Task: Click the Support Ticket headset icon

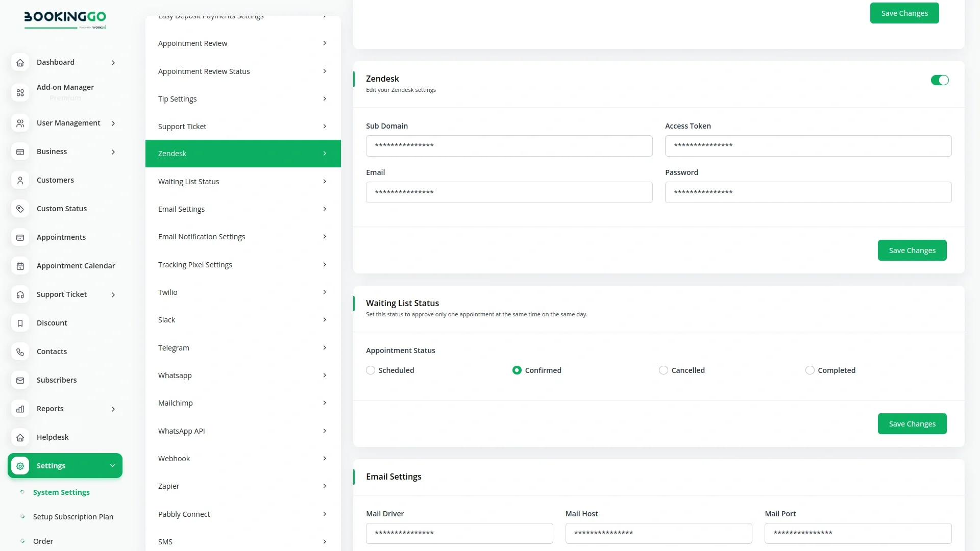Action: 20,294
